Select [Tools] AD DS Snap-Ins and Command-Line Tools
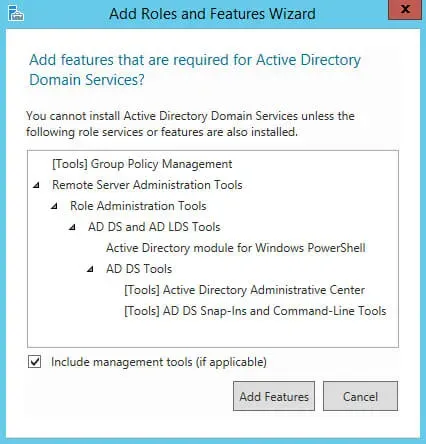This screenshot has height=444, width=426. click(x=255, y=311)
